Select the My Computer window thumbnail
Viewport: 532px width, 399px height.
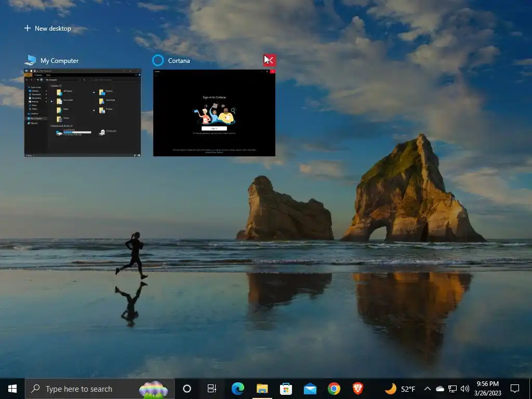tap(83, 113)
